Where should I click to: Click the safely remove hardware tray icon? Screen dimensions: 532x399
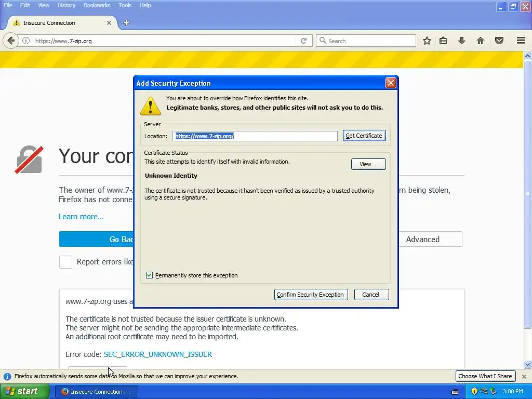tap(494, 391)
